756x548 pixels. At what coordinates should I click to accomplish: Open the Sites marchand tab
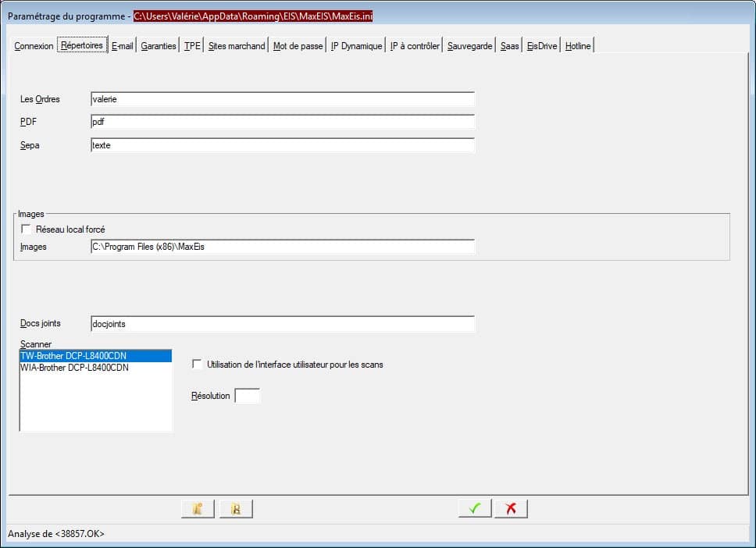(x=237, y=46)
